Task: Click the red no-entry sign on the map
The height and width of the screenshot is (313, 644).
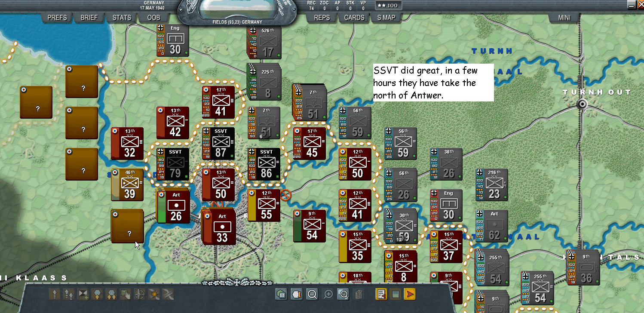Action: click(285, 196)
